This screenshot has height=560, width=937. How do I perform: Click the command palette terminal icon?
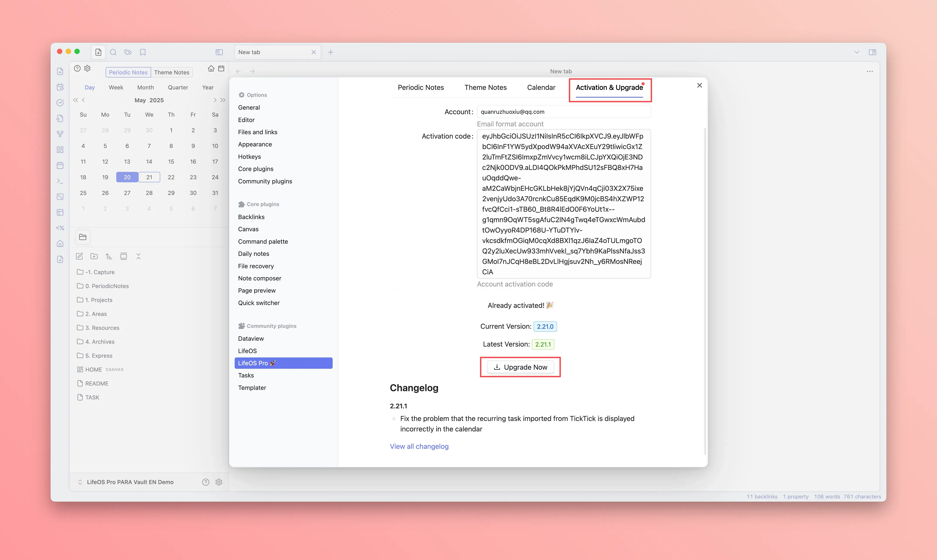[x=60, y=181]
